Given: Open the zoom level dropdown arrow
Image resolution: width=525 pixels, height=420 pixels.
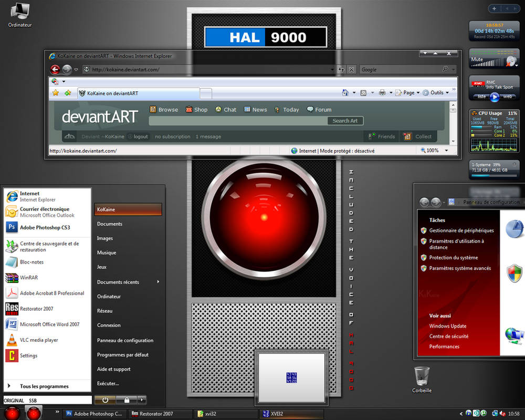Looking at the screenshot, I should (446, 151).
